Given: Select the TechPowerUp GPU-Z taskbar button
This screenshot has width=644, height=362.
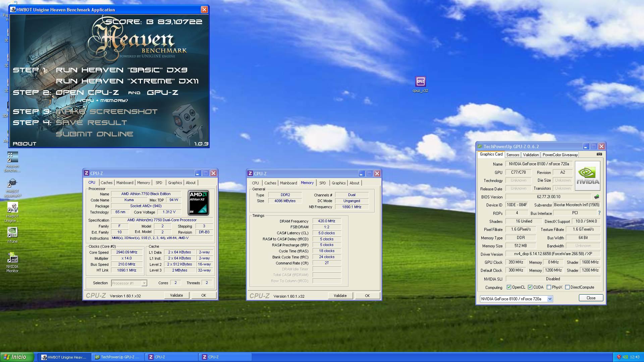Looking at the screenshot, I should pos(118,357).
